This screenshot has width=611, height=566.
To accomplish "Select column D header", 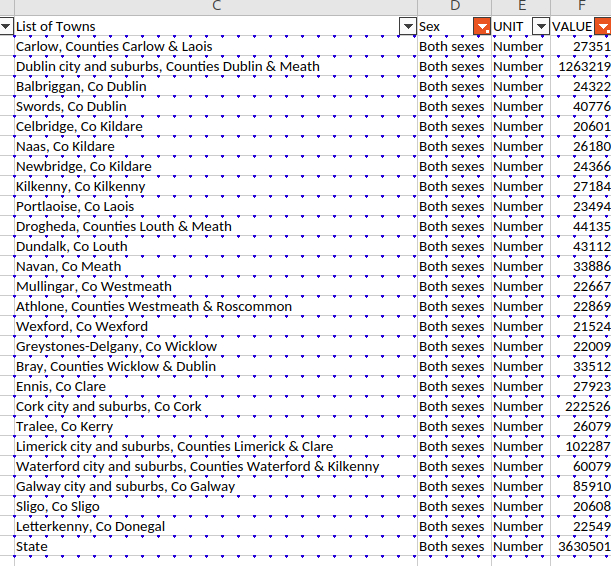I will (x=454, y=7).
